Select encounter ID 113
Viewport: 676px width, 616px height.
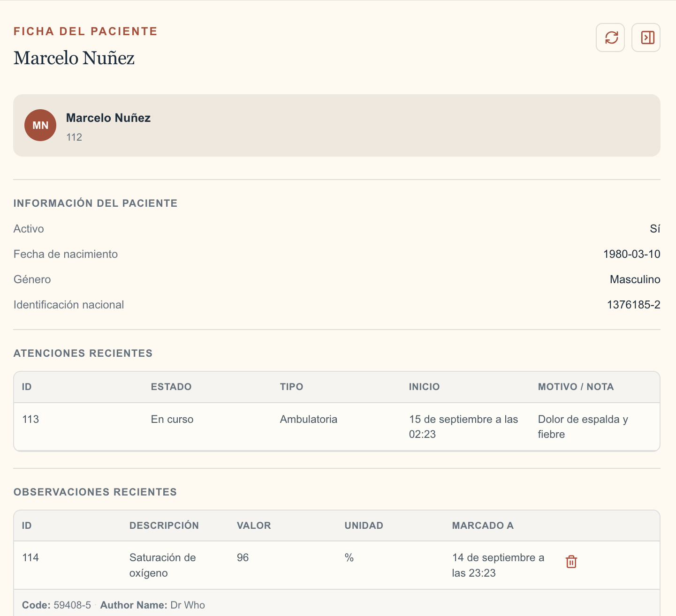pos(30,419)
